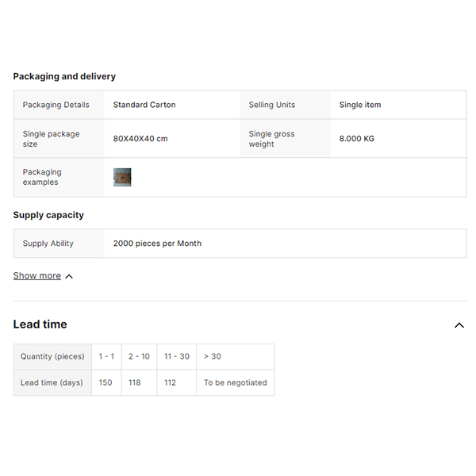Click the 8.000 KG gross weight value
This screenshot has width=476, height=476.
click(x=357, y=139)
